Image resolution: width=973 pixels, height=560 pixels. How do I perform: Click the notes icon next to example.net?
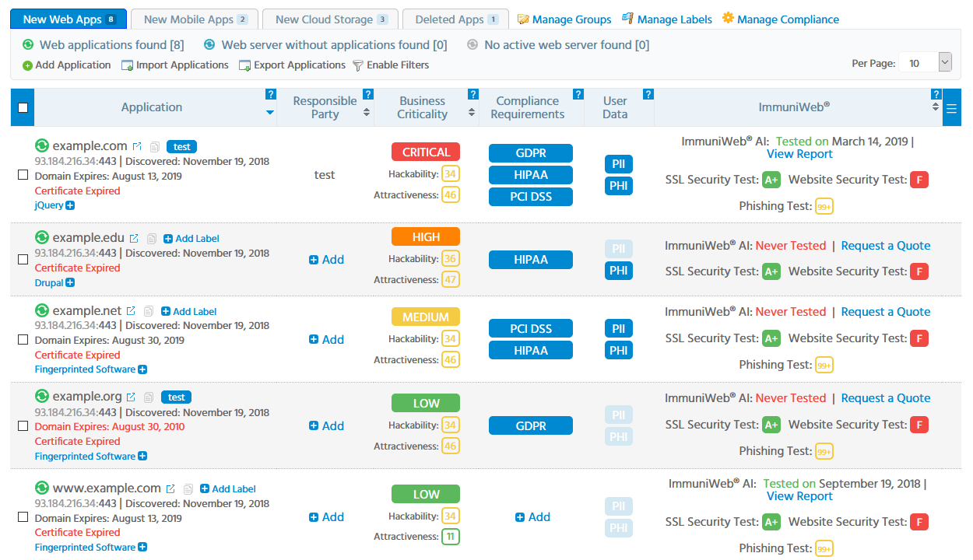[x=149, y=311]
